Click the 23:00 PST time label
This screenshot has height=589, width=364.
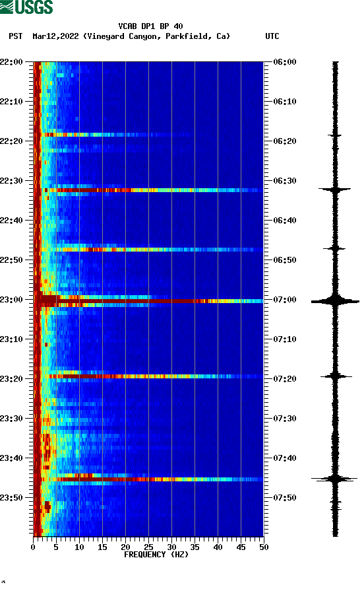(11, 300)
